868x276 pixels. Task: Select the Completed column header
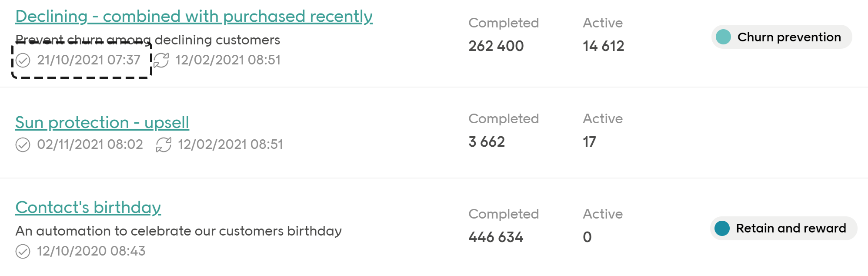504,23
